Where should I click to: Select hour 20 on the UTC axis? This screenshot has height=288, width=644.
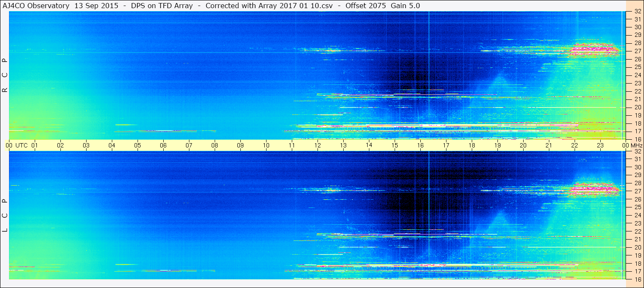[523, 145]
